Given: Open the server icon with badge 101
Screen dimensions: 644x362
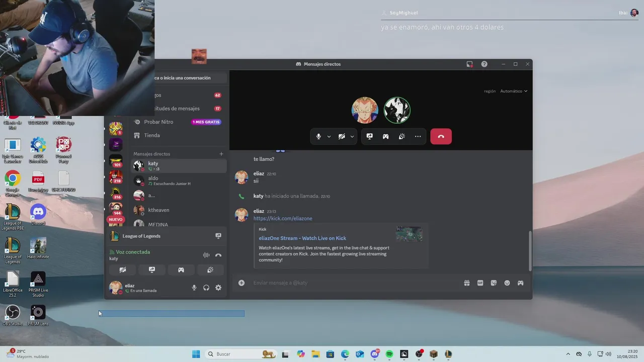Looking at the screenshot, I should [116, 161].
